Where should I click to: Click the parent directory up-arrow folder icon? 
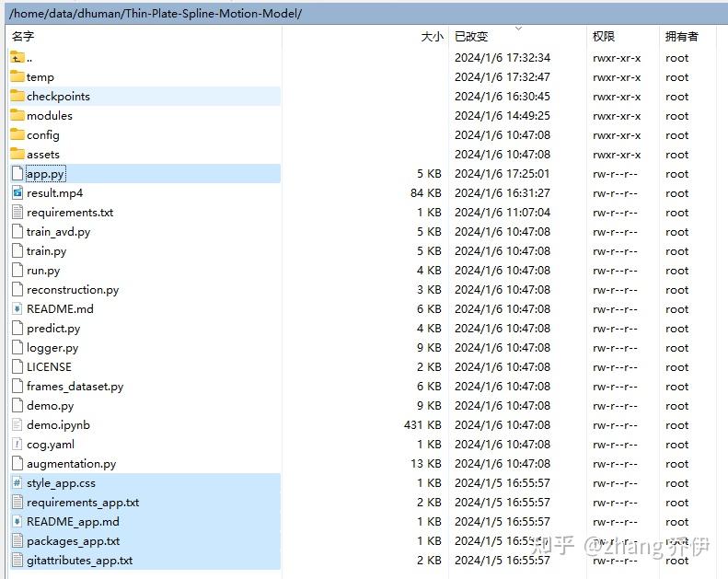pyautogui.click(x=17, y=58)
